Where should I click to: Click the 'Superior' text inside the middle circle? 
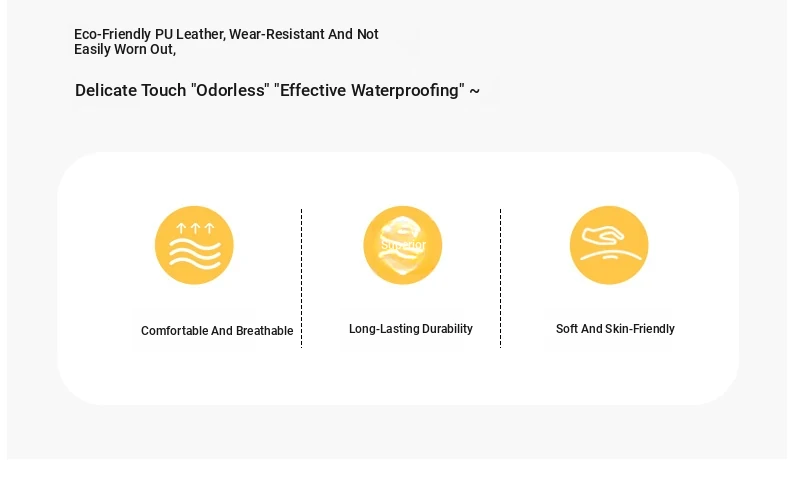click(404, 245)
